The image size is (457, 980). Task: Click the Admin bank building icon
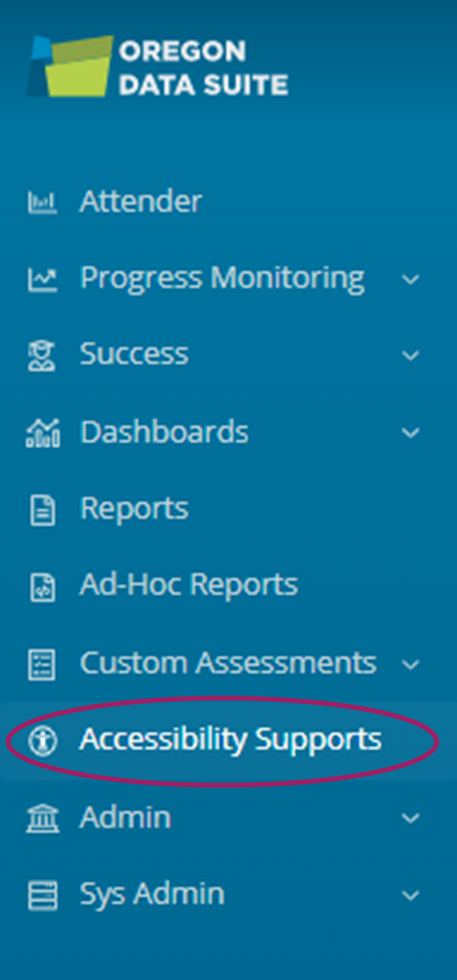click(43, 817)
